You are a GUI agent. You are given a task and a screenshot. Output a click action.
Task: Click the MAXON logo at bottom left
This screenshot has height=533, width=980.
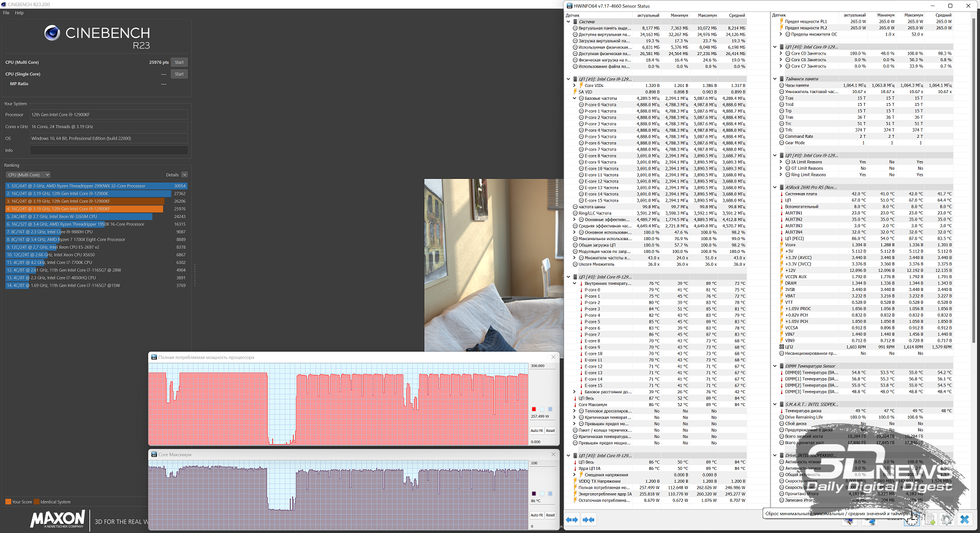58,520
